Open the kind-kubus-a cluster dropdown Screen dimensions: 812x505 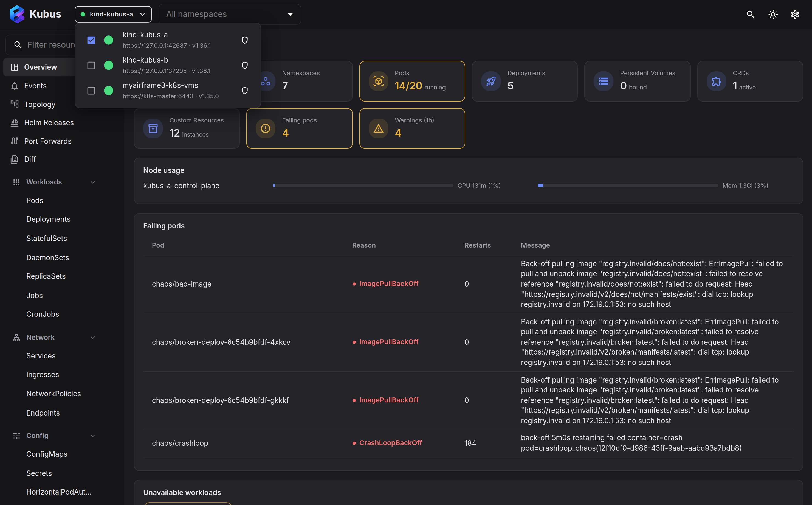(113, 14)
